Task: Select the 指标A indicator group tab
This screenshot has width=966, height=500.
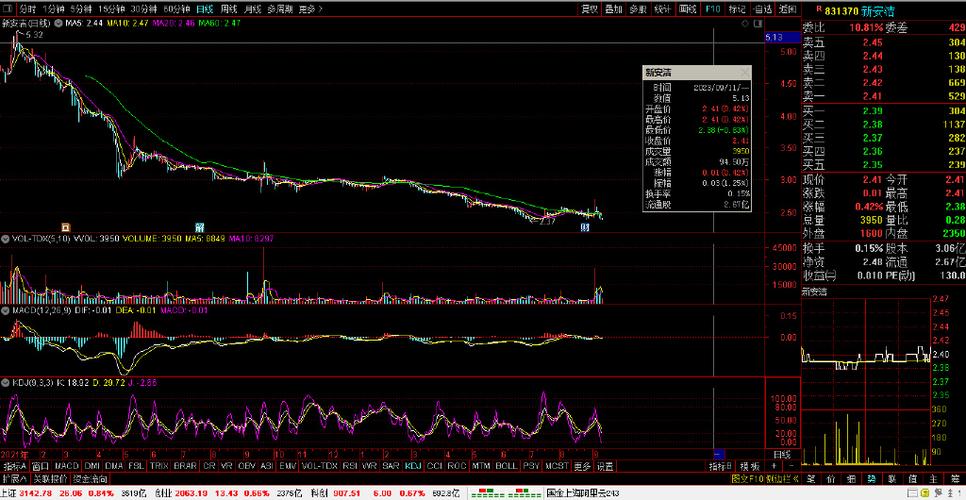Action: point(14,466)
